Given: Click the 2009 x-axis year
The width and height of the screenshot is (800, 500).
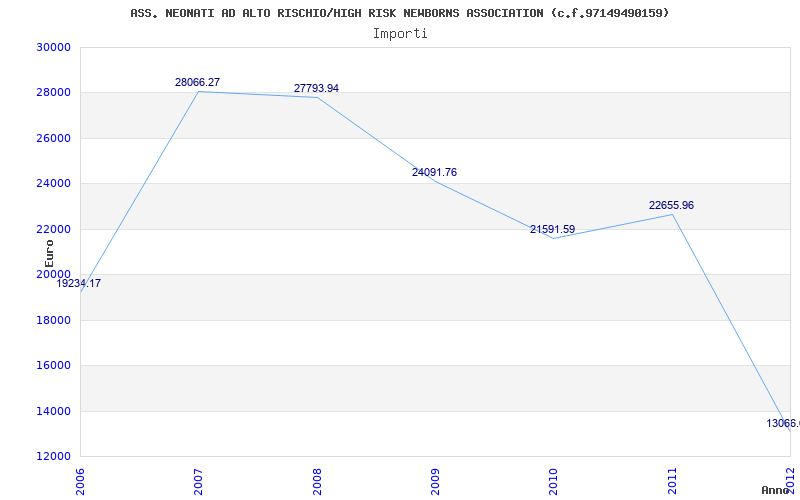Looking at the screenshot, I should (435, 481).
